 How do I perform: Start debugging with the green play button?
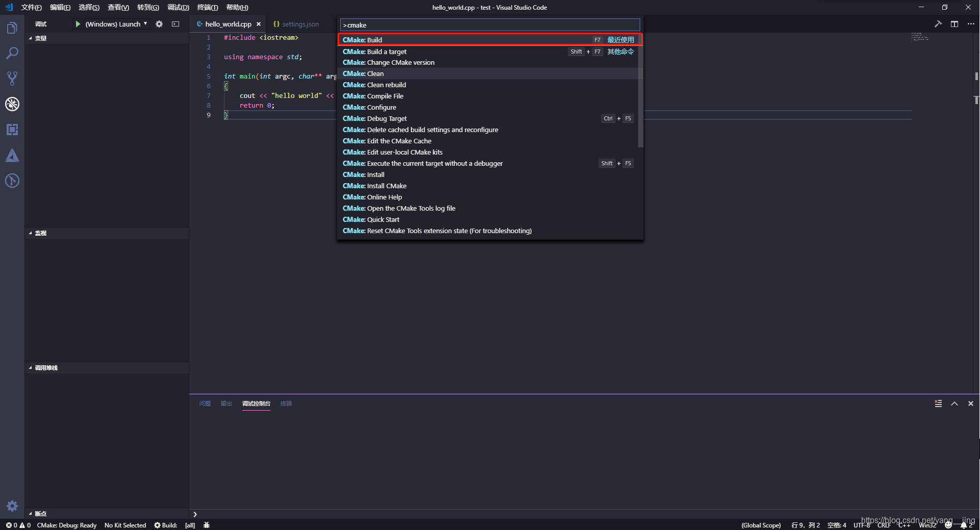pos(78,24)
